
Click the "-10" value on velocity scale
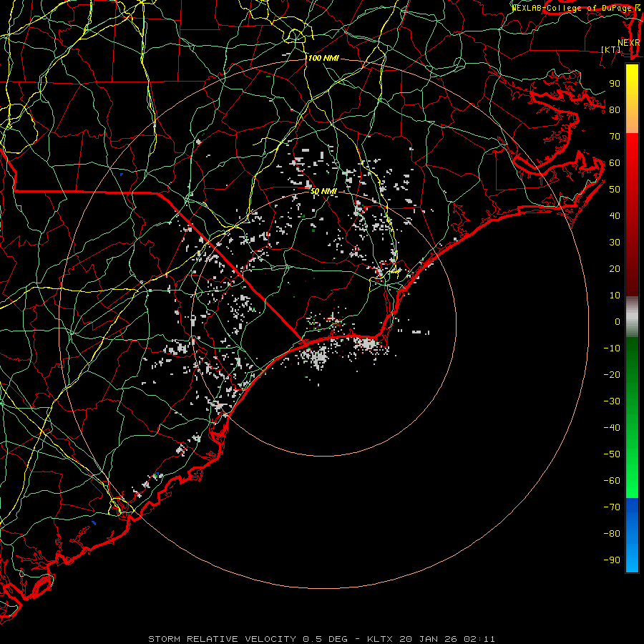(612, 348)
